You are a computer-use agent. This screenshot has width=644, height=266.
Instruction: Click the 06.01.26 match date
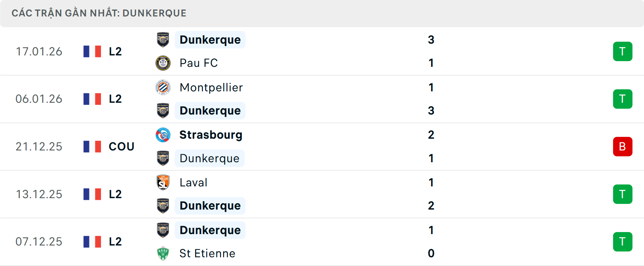click(39, 99)
